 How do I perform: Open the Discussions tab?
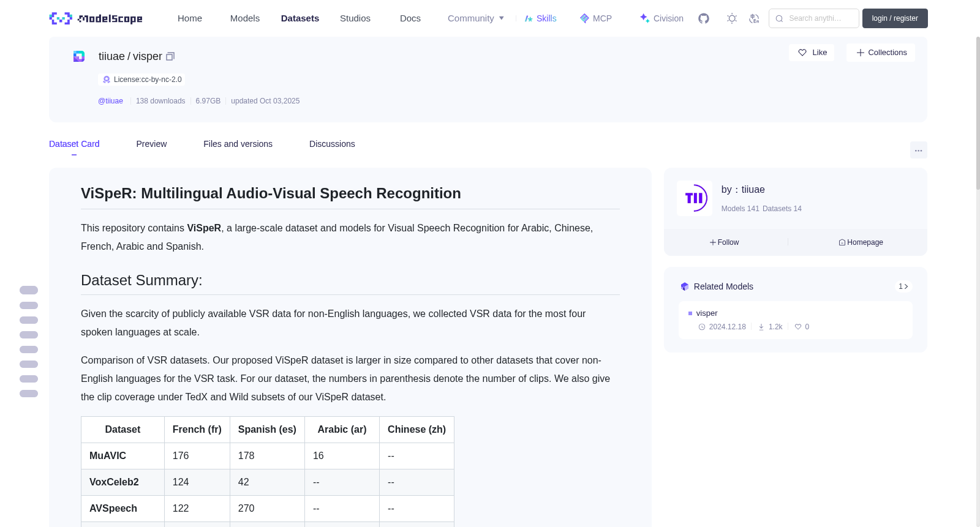point(332,144)
